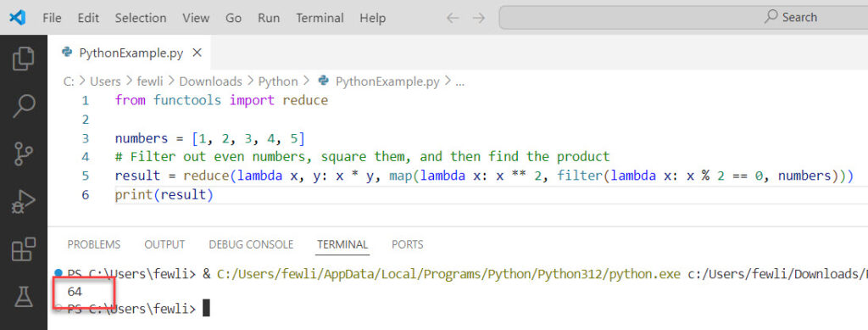
Task: Click the Downloads breadcrumb segment
Action: (210, 81)
